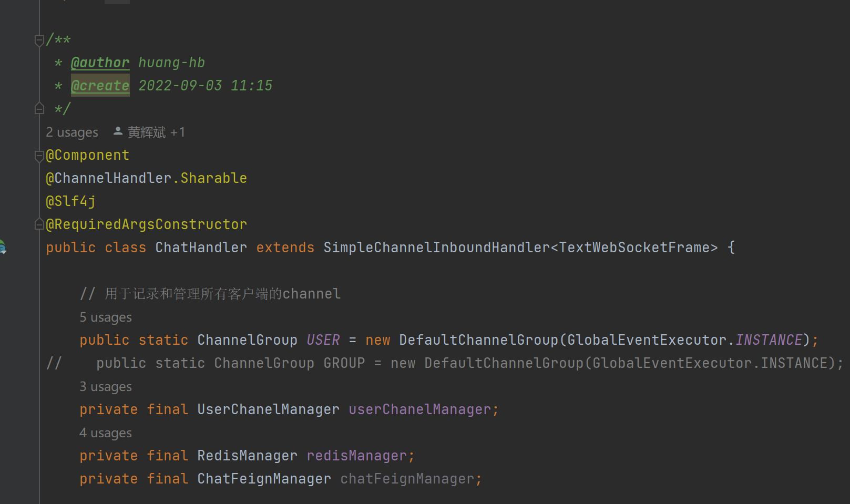This screenshot has height=504, width=850.
Task: Click the fold end marker at @RequiredArgsConstructor
Action: pyautogui.click(x=39, y=224)
